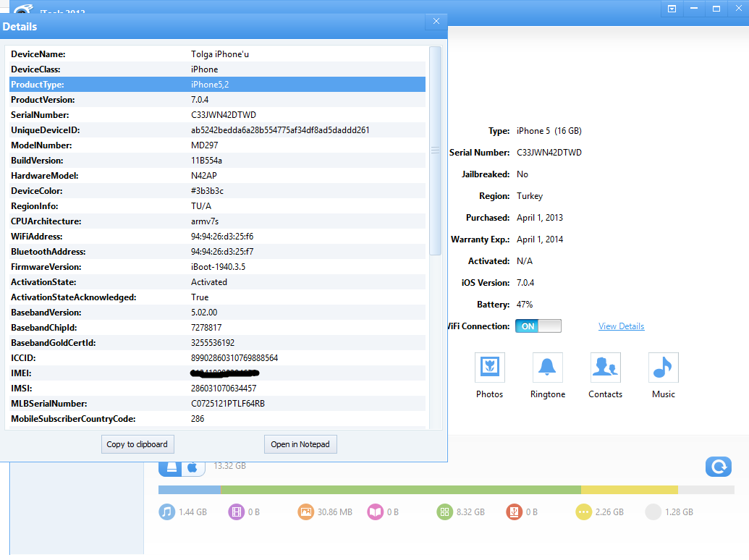The width and height of the screenshot is (749, 560).
Task: Select the ActivationState Activated row
Action: (217, 282)
